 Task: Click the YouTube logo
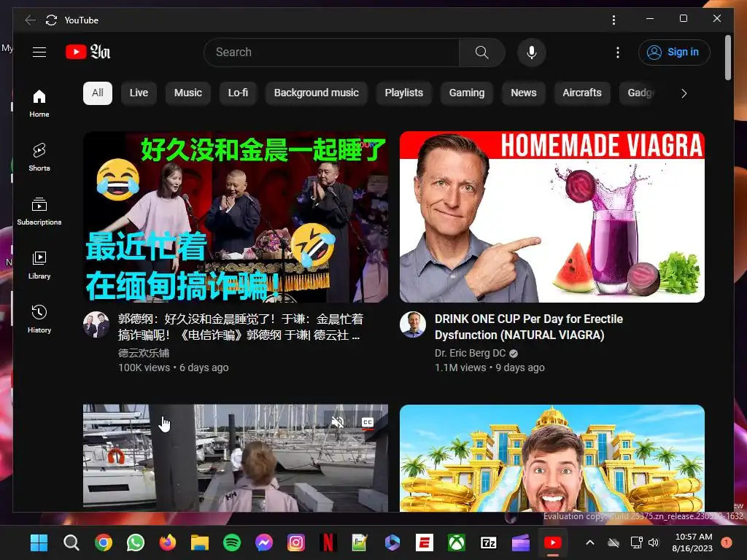tap(88, 52)
